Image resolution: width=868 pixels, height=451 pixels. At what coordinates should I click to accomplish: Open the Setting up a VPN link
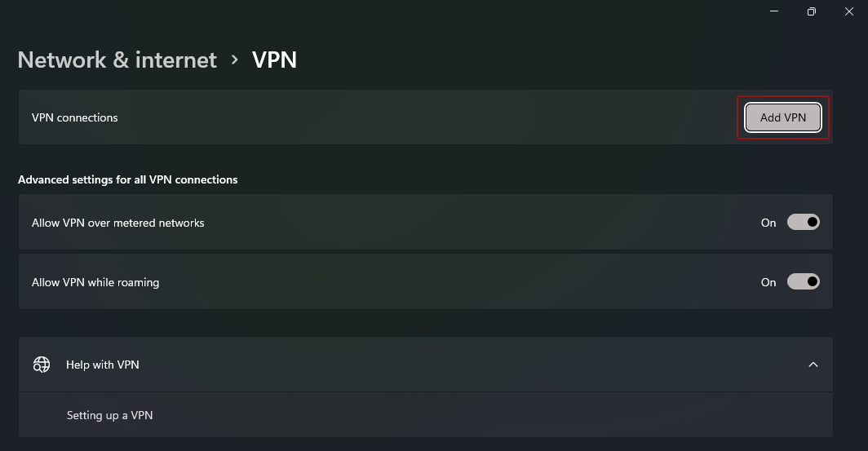point(109,415)
